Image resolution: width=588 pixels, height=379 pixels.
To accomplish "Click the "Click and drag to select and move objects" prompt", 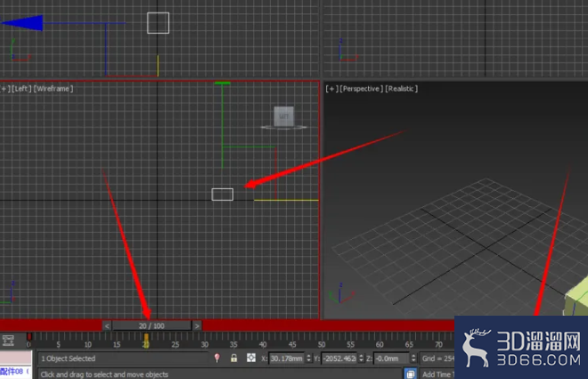I will [104, 375].
